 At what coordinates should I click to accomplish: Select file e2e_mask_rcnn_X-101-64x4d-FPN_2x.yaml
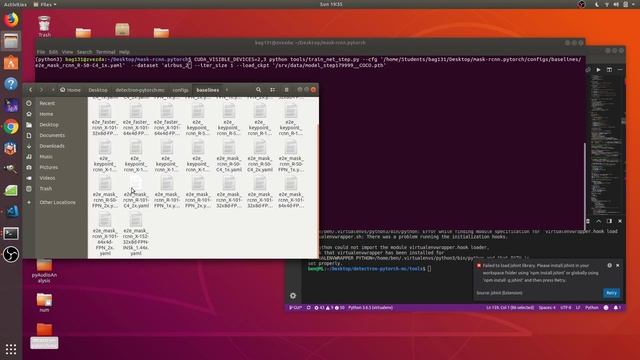105,234
